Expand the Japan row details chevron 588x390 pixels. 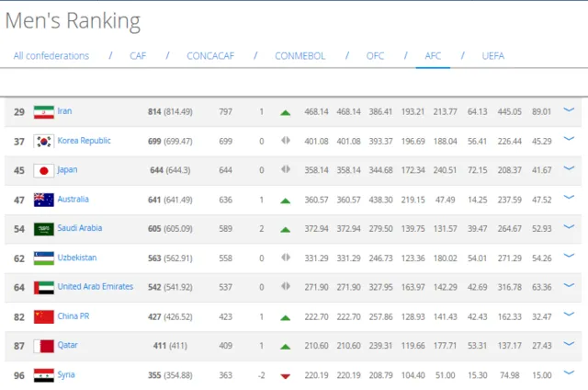coord(569,168)
